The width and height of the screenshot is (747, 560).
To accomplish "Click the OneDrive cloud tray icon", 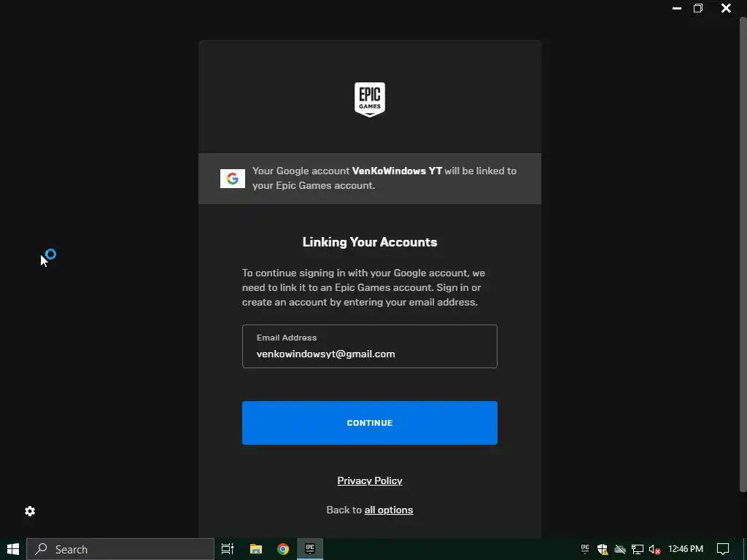I will tap(620, 549).
